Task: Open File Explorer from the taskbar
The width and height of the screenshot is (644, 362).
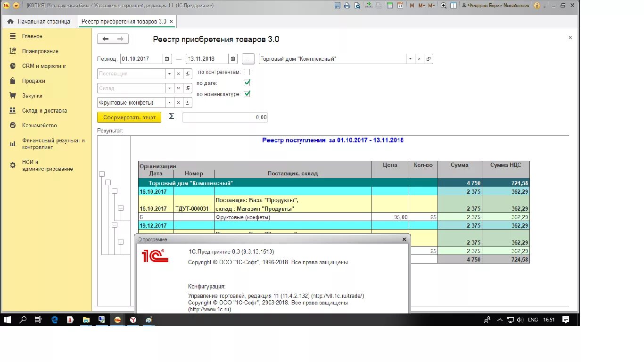Action: pos(86,320)
